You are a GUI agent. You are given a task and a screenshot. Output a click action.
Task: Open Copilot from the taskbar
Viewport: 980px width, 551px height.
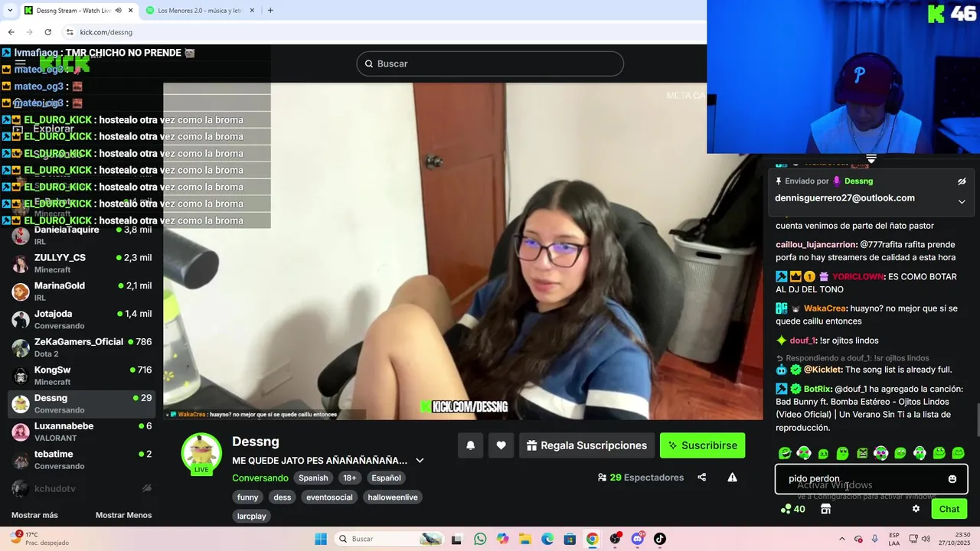[x=502, y=539]
